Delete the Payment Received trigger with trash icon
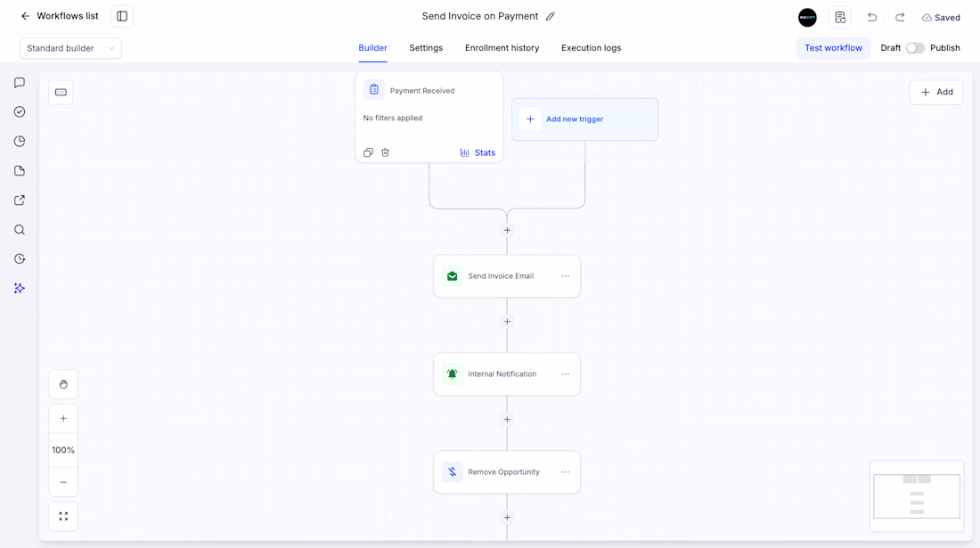This screenshot has width=980, height=548. [x=385, y=152]
